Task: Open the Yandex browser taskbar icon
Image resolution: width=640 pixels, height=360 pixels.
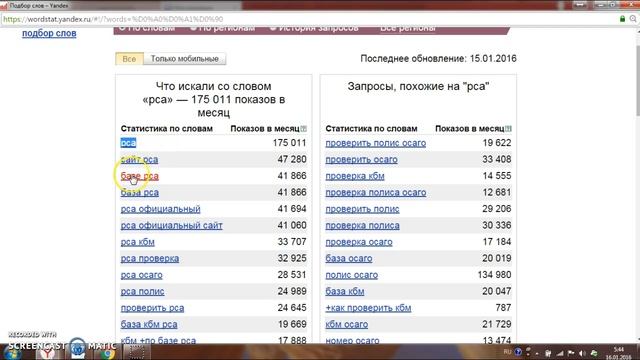Action: click(48, 353)
